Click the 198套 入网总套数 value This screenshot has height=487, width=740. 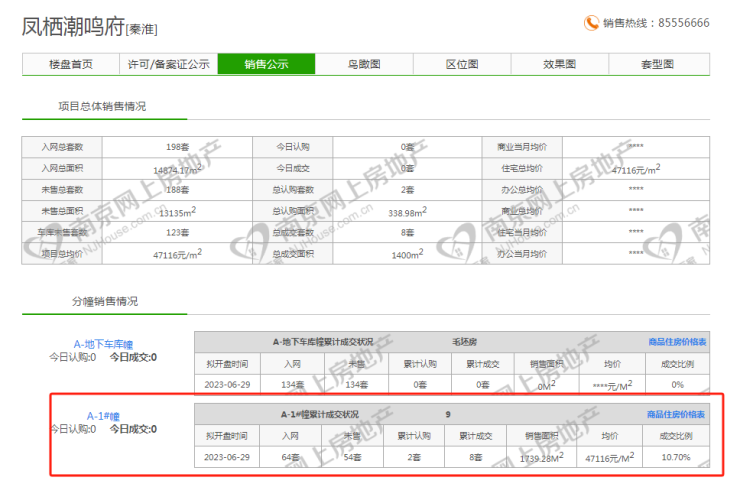click(x=177, y=147)
